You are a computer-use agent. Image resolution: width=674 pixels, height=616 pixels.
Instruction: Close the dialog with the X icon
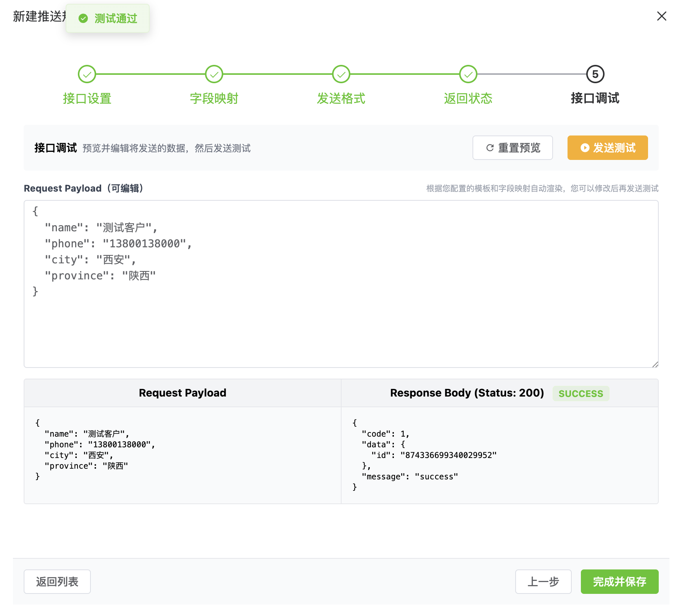pyautogui.click(x=661, y=16)
